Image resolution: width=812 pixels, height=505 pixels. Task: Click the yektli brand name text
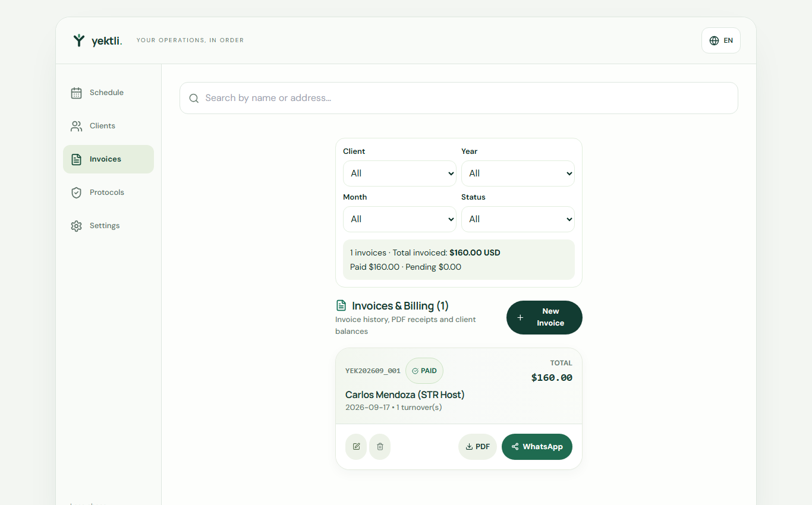(107, 40)
